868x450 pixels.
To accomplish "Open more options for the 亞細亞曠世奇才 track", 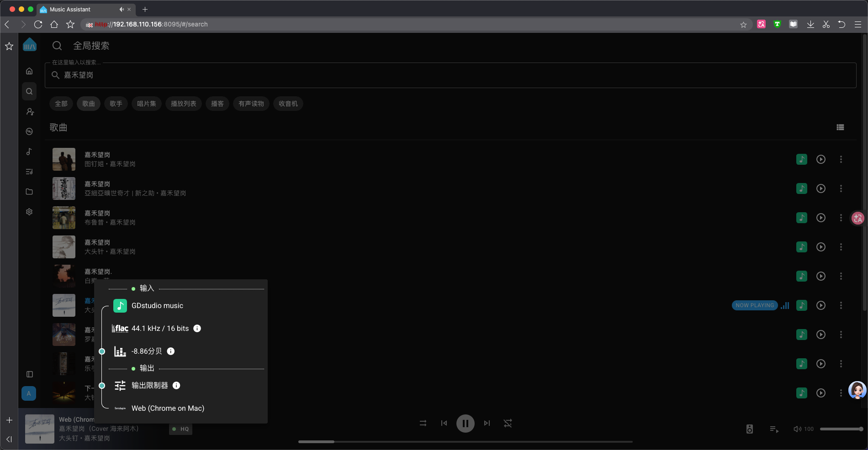I will click(x=841, y=188).
